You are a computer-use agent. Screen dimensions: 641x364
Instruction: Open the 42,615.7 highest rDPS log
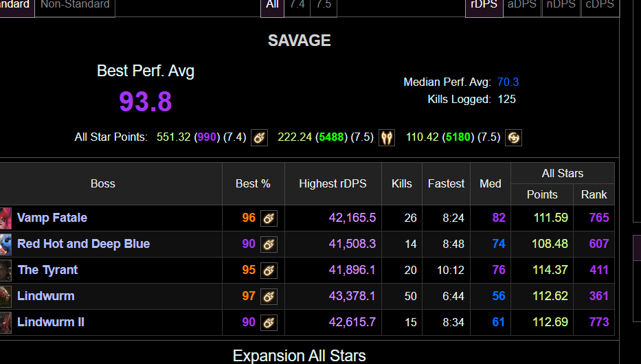tap(352, 322)
